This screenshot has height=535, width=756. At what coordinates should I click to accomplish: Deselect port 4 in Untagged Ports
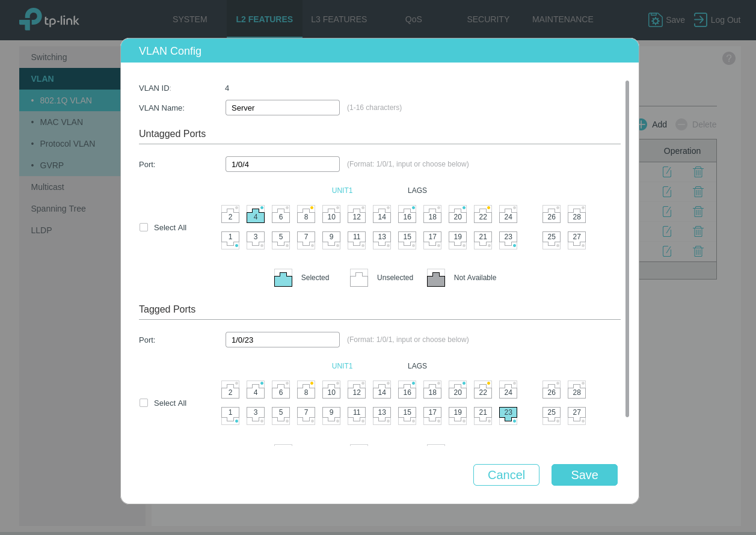click(256, 215)
